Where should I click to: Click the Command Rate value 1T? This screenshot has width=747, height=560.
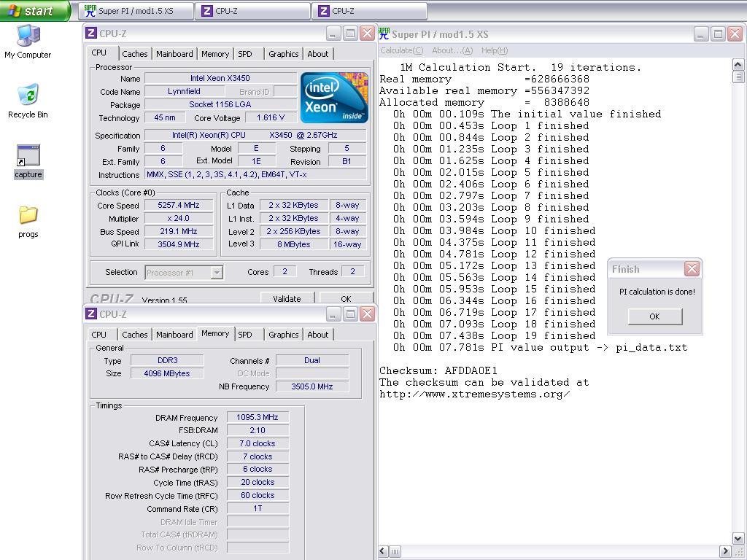pyautogui.click(x=258, y=508)
